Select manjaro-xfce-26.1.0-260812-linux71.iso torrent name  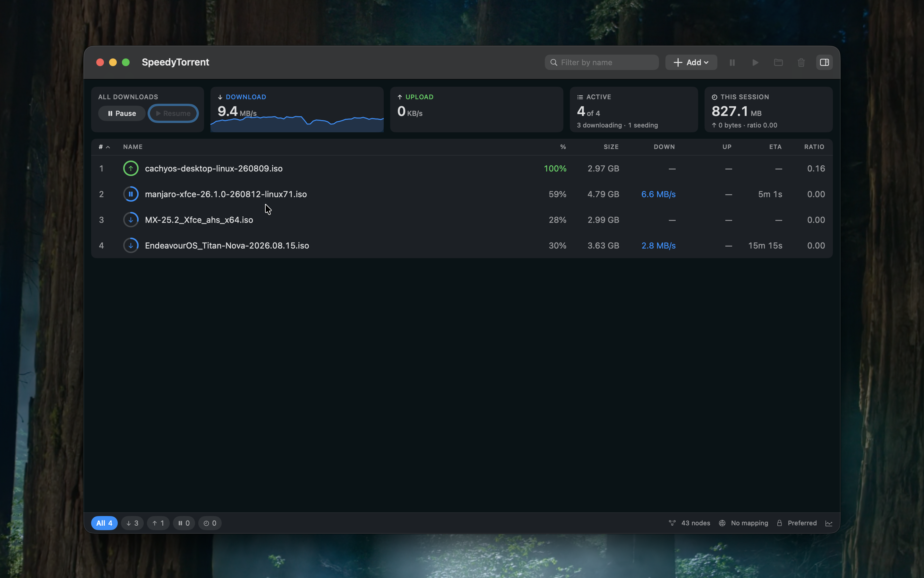coord(226,194)
